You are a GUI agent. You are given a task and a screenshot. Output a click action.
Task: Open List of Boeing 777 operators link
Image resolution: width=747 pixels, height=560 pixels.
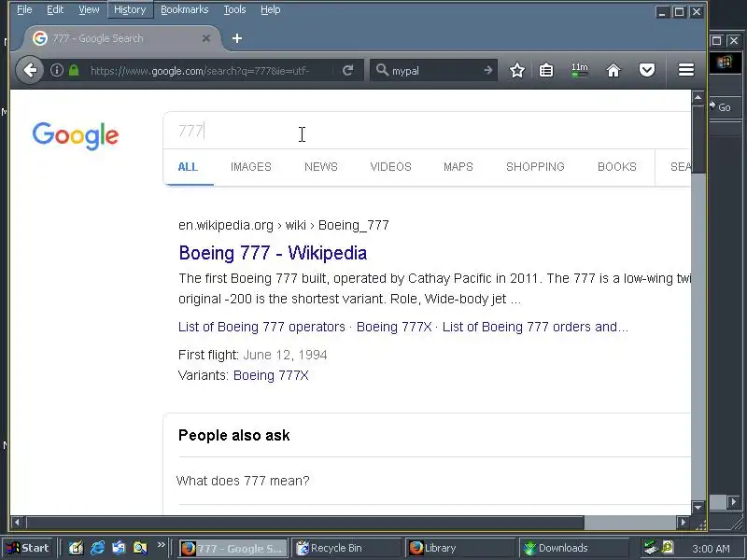click(x=261, y=327)
